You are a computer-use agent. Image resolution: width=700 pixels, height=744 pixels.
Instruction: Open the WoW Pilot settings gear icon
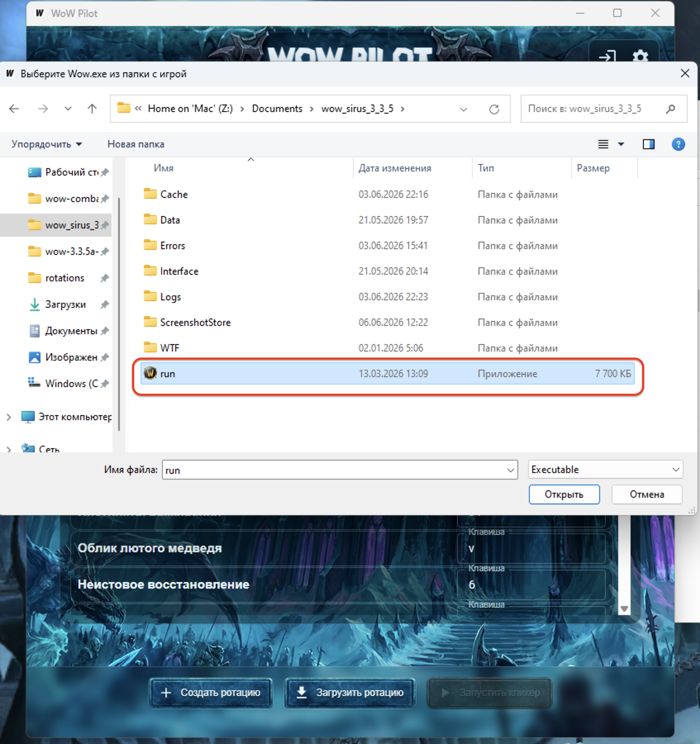pyautogui.click(x=640, y=56)
